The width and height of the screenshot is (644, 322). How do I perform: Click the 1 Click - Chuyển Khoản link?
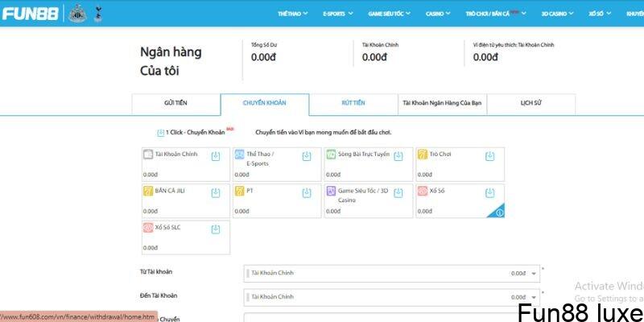click(x=195, y=133)
